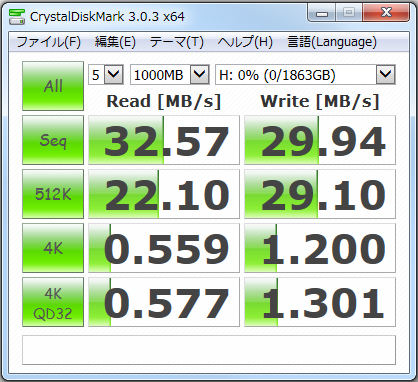Open the ヘルプ(H) menu
Image resolution: width=418 pixels, height=382 pixels.
click(x=245, y=42)
